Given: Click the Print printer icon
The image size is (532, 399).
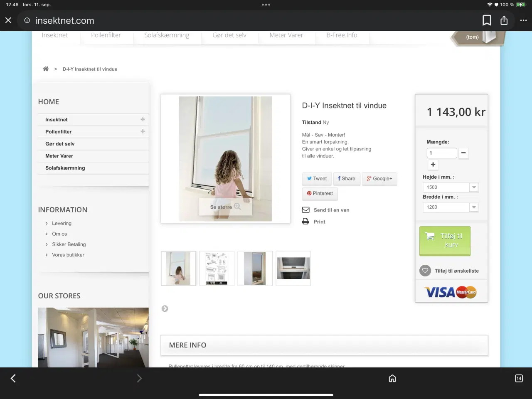Looking at the screenshot, I should click(305, 222).
